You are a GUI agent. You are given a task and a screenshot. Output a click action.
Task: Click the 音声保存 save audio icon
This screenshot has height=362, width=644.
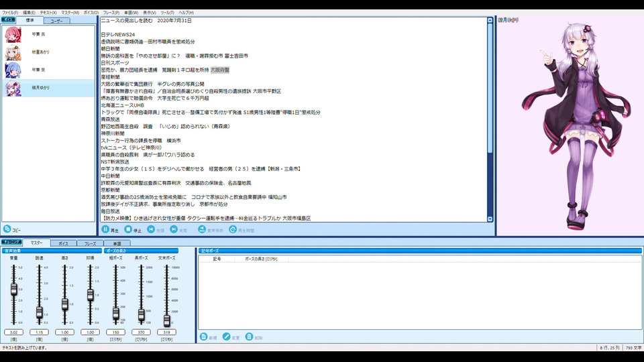(x=202, y=229)
